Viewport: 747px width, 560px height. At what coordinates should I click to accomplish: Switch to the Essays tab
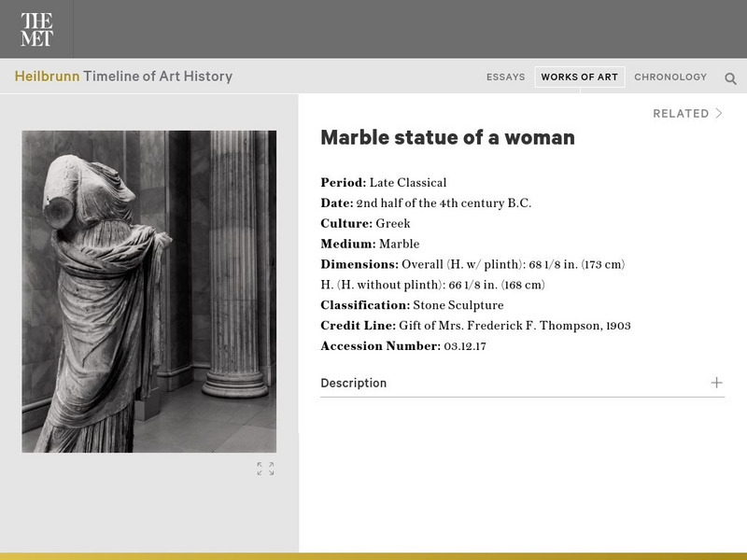click(505, 77)
